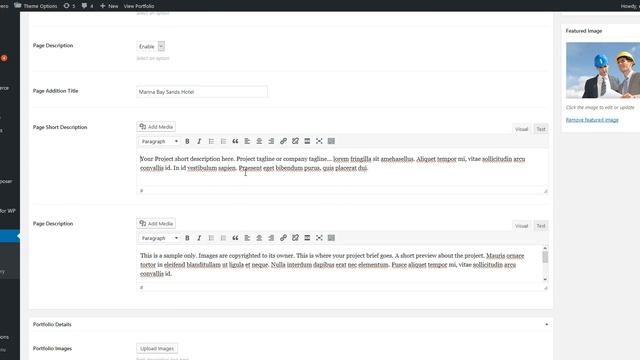The width and height of the screenshot is (640, 360).
Task: Insert numbered list in lower Page Description editor
Action: click(x=223, y=238)
